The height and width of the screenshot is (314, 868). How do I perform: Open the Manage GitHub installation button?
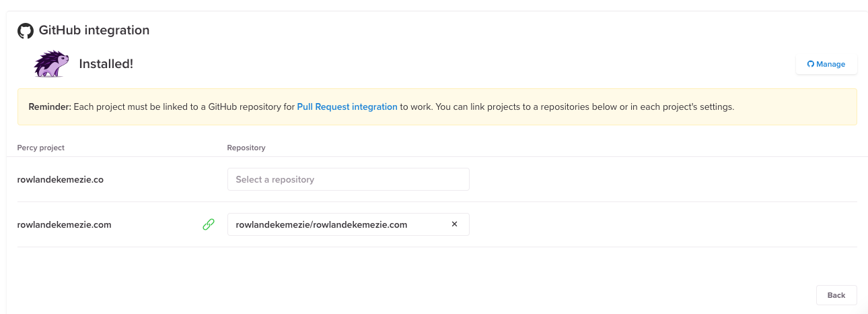pyautogui.click(x=826, y=64)
